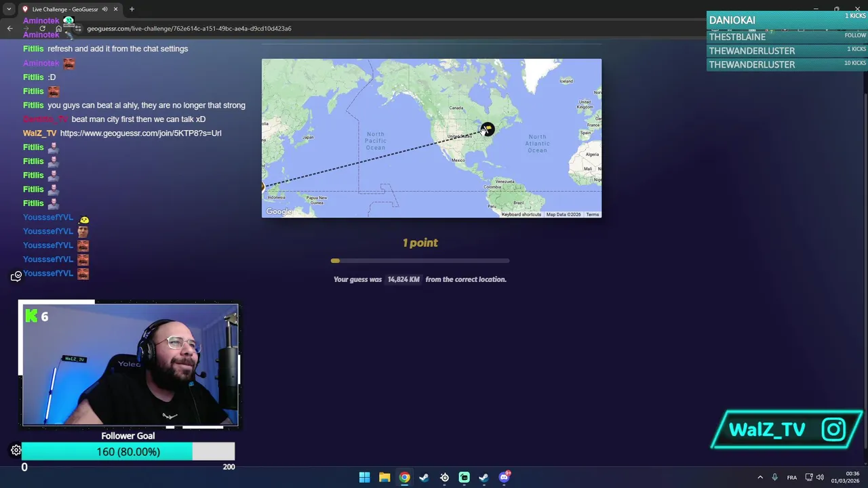Screen dimensions: 868x488
Task: Go back using the browser back arrow
Action: pyautogui.click(x=9, y=28)
